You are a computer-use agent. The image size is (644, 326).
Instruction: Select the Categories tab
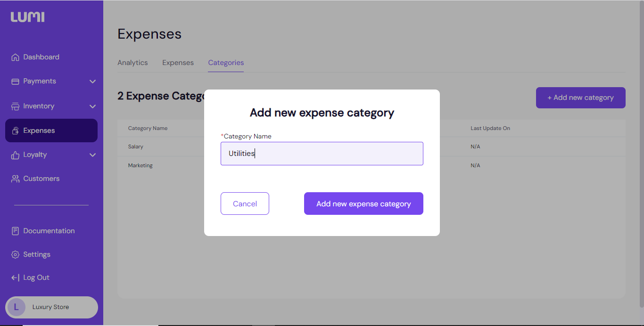(226, 63)
